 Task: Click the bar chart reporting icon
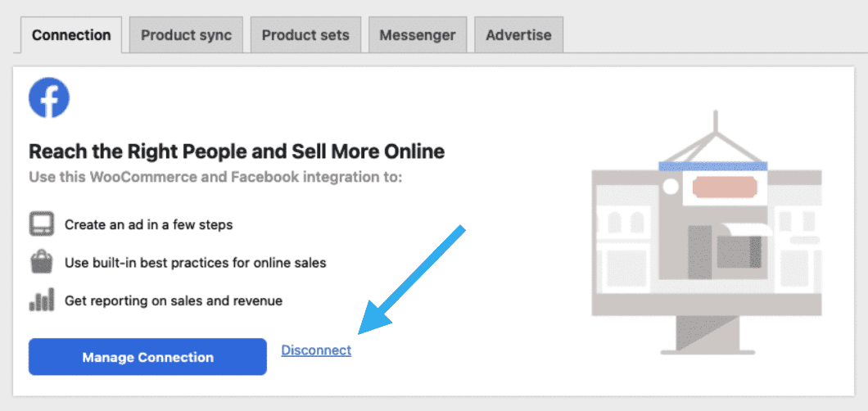pos(41,300)
